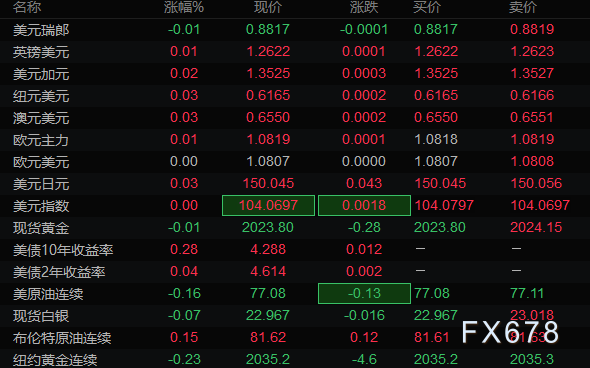Image resolution: width=590 pixels, height=368 pixels.
Task: Click the highlighted 104.0697 price cell
Action: click(x=268, y=205)
